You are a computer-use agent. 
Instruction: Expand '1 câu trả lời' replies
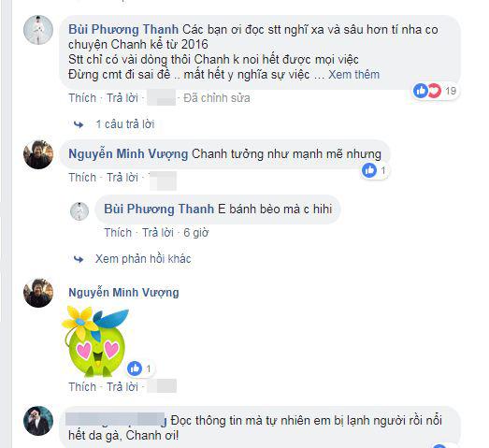pyautogui.click(x=124, y=124)
